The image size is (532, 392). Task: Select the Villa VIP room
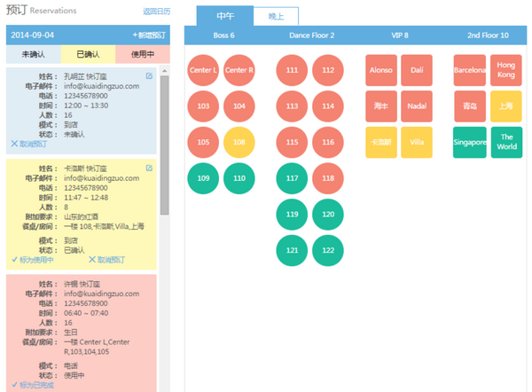(x=417, y=142)
